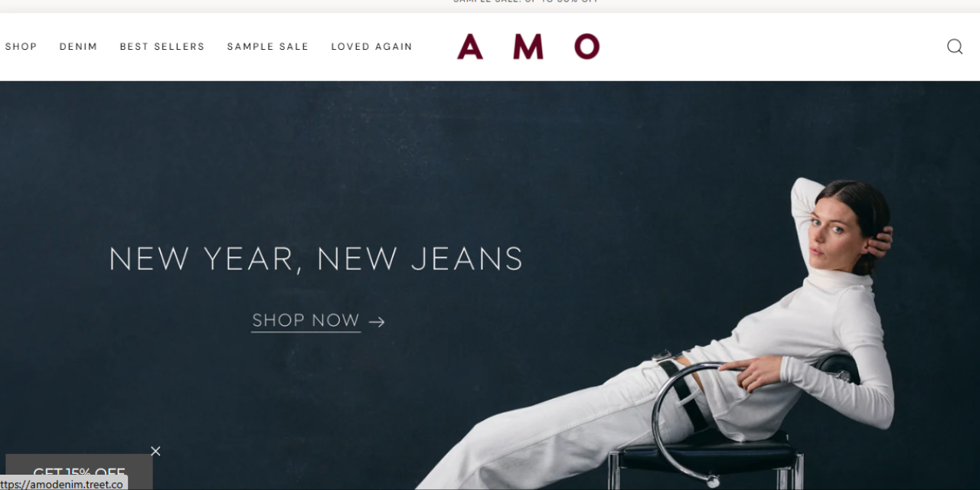Screen dimensions: 980x490
Task: Click the NEW YEAR, NEW JEANS headline
Action: click(x=316, y=259)
